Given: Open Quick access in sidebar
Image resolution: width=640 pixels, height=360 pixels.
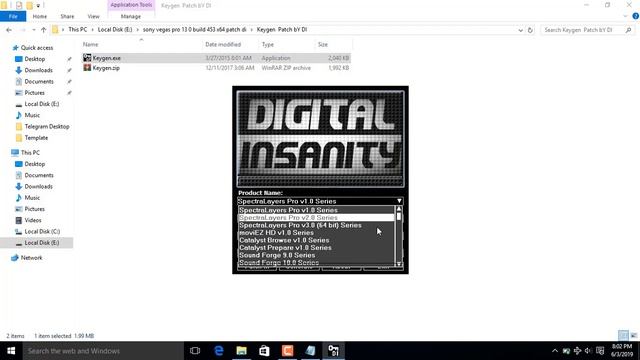Looking at the screenshot, I should pos(37,48).
